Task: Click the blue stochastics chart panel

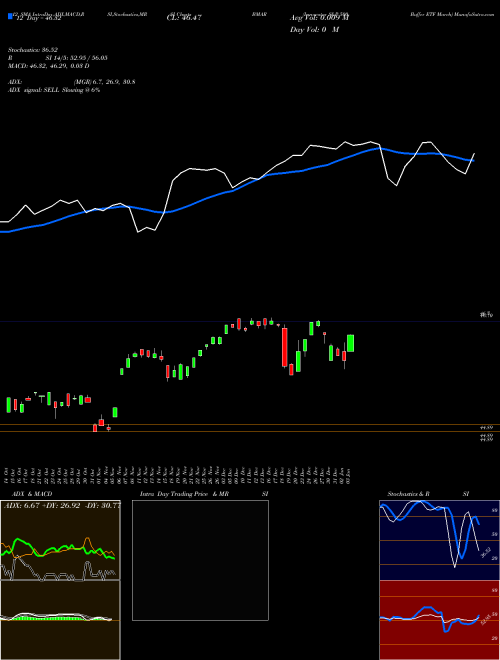Action: [439, 540]
